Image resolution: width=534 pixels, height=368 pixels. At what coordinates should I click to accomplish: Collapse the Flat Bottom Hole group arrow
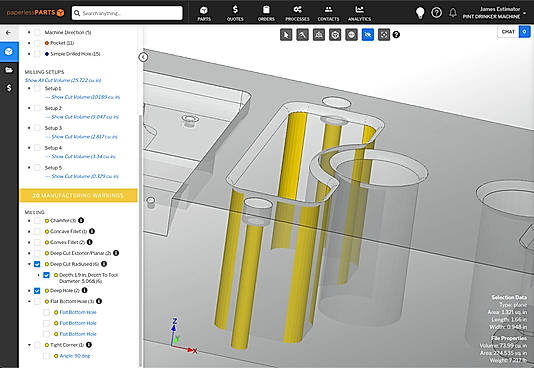pyautogui.click(x=29, y=302)
